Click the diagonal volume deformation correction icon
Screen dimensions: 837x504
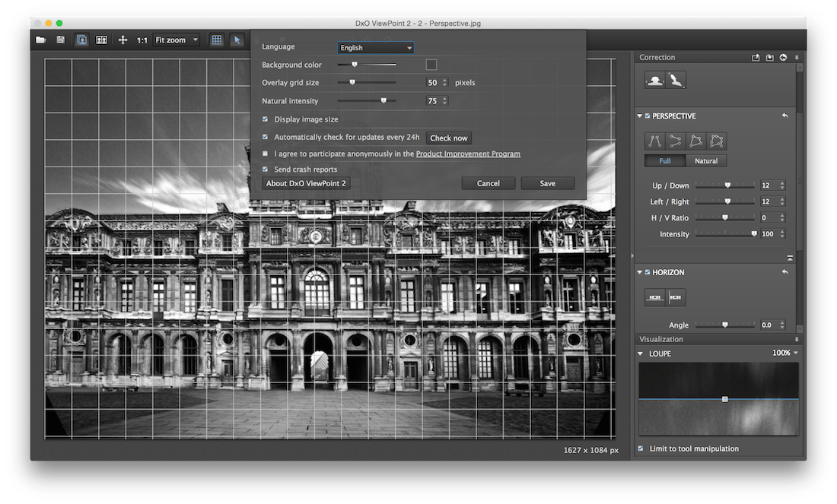[x=676, y=81]
